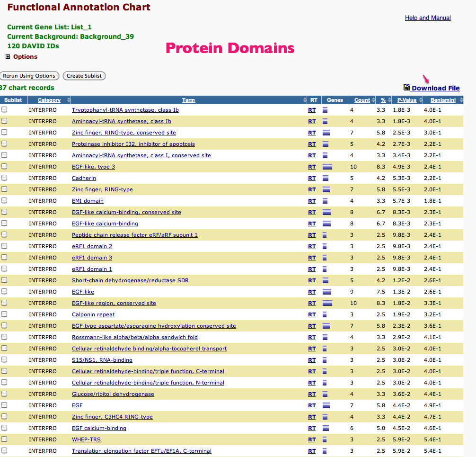Image resolution: width=476 pixels, height=457 pixels.
Task: Open Aminoacyl-tRNA synthetase, class I, conserved site link
Action: pos(141,156)
